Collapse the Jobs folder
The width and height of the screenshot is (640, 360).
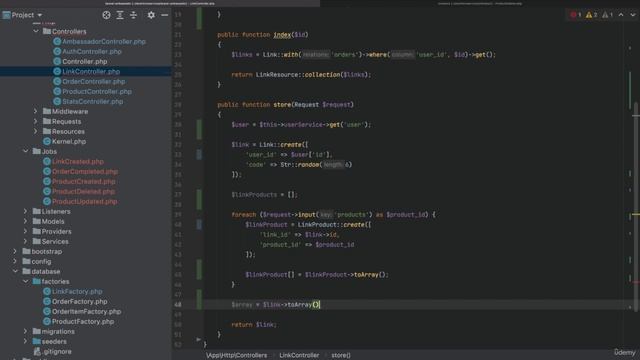click(x=26, y=151)
